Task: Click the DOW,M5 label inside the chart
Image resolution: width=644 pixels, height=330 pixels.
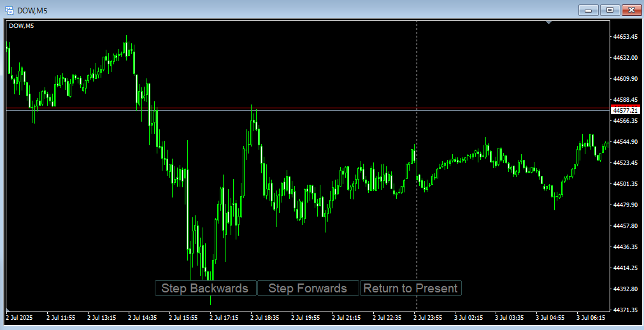Action: click(x=22, y=26)
